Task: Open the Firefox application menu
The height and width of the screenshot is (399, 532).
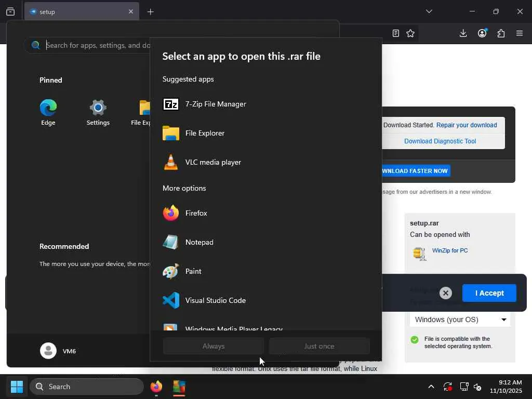Action: 520,33
